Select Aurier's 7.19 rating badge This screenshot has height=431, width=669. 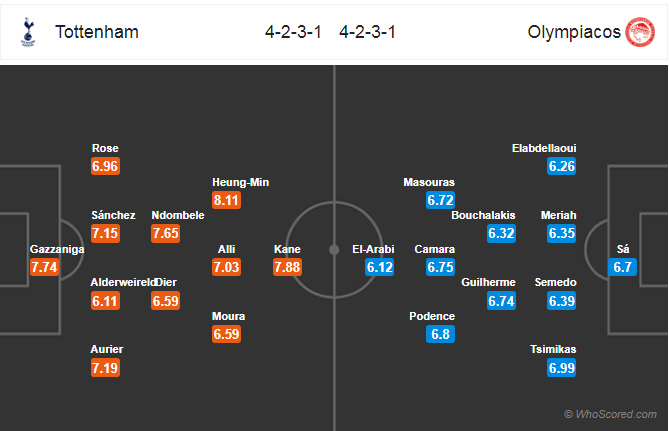[105, 368]
